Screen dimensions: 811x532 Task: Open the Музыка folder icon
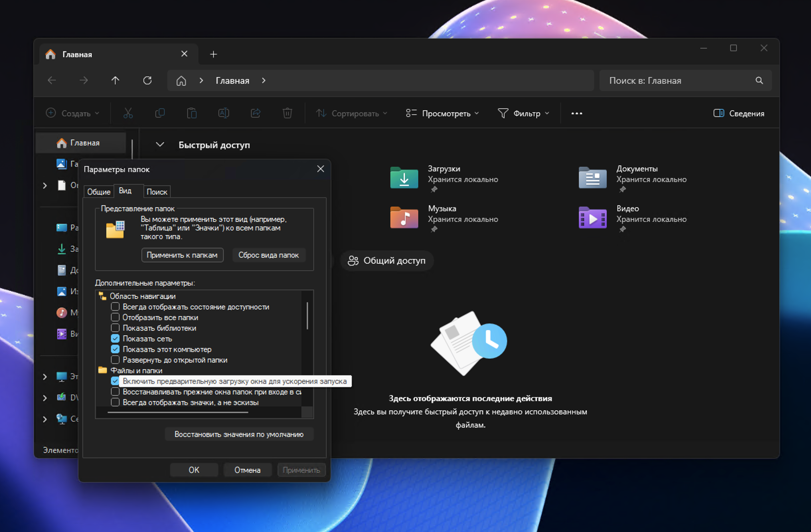(404, 218)
